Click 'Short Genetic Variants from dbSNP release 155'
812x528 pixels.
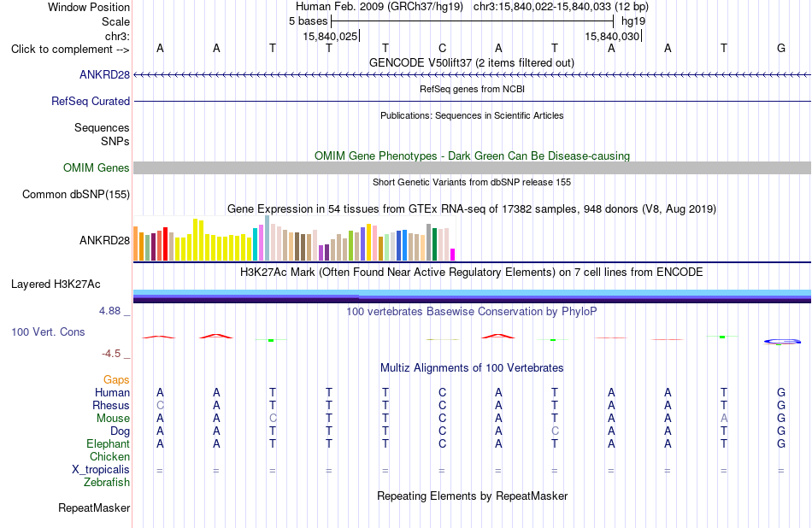coord(472,182)
